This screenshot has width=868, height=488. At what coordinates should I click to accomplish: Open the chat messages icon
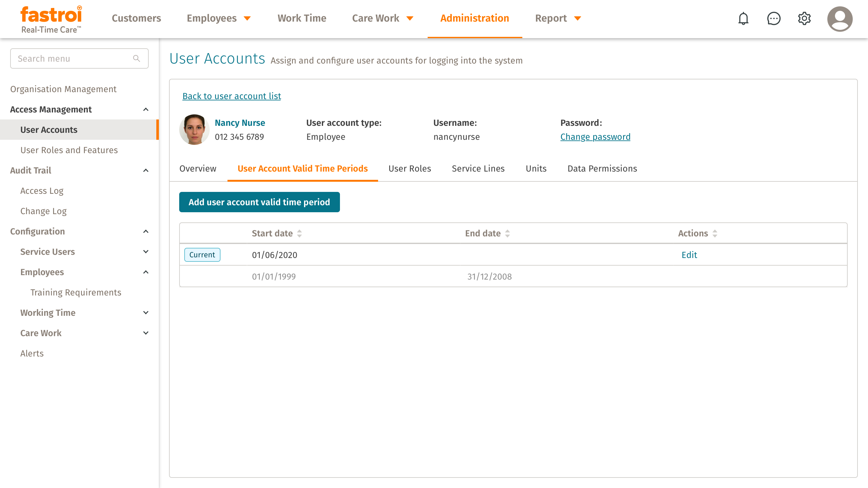tap(774, 18)
